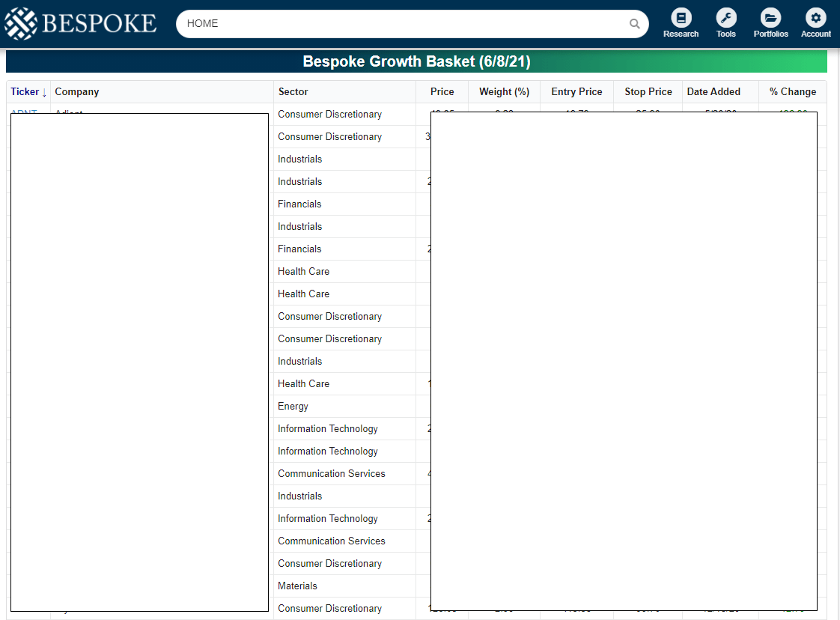Sort by the Company column header

(76, 91)
